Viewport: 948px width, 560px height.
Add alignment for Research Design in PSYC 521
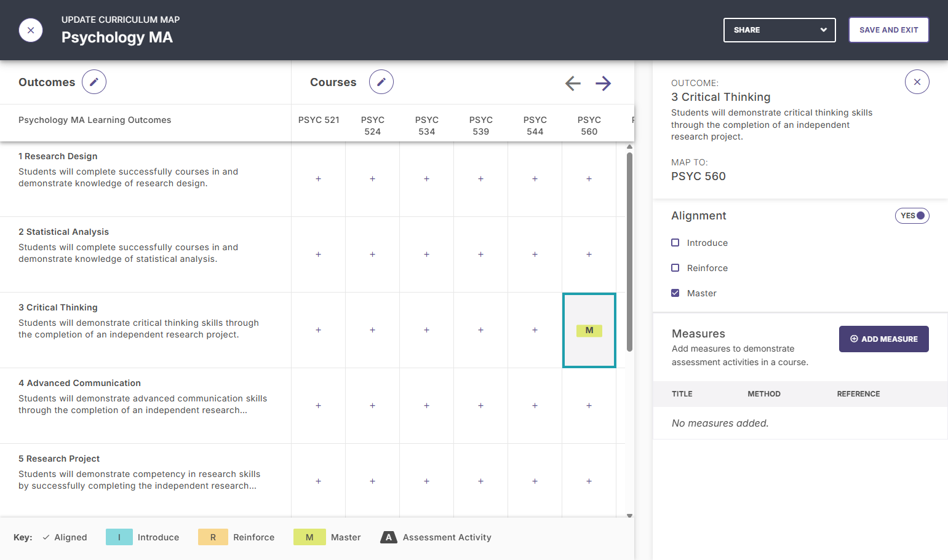[318, 179]
